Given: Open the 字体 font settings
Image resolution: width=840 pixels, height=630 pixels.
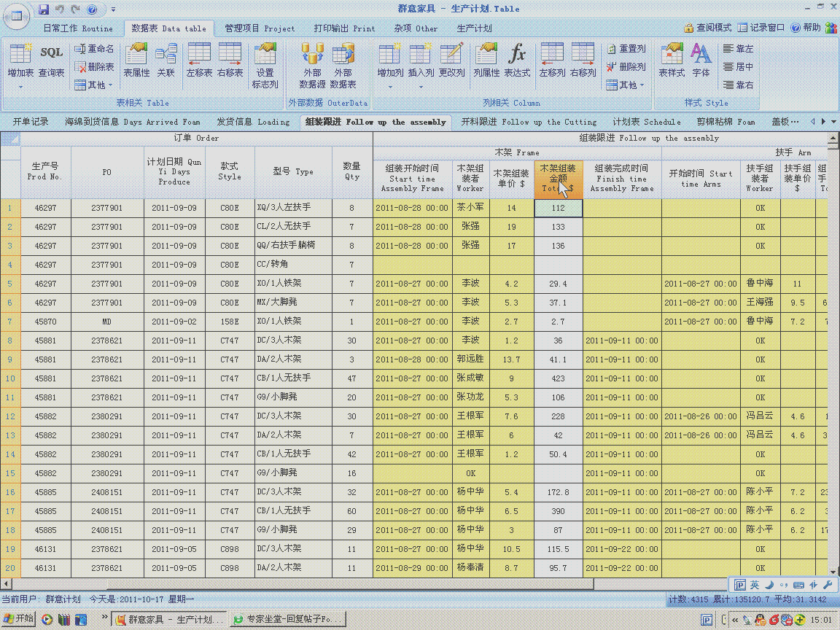Looking at the screenshot, I should click(x=701, y=60).
